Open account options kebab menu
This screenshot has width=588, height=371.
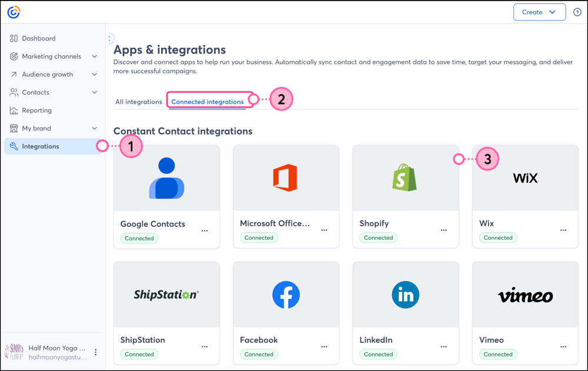[96, 352]
